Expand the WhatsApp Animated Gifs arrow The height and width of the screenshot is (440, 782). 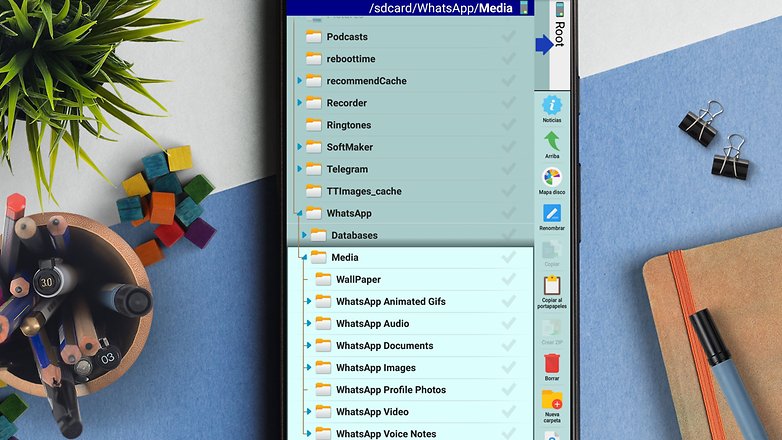[309, 301]
